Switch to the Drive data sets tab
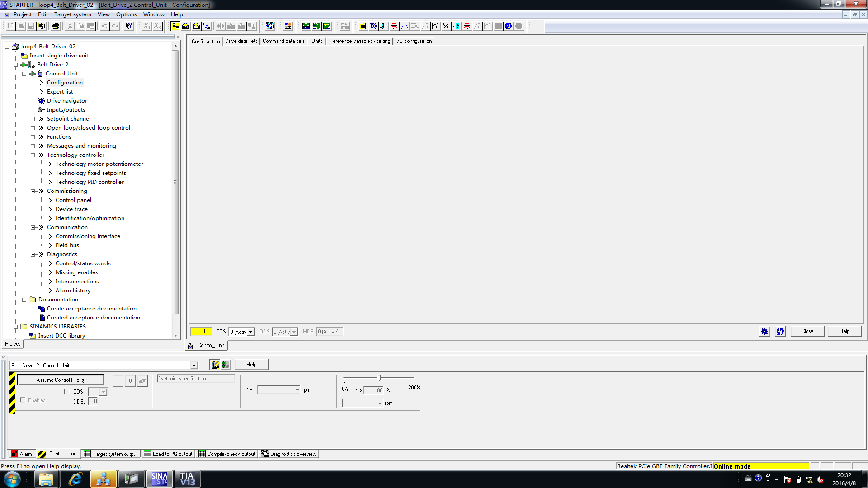The width and height of the screenshot is (868, 488). pyautogui.click(x=241, y=41)
